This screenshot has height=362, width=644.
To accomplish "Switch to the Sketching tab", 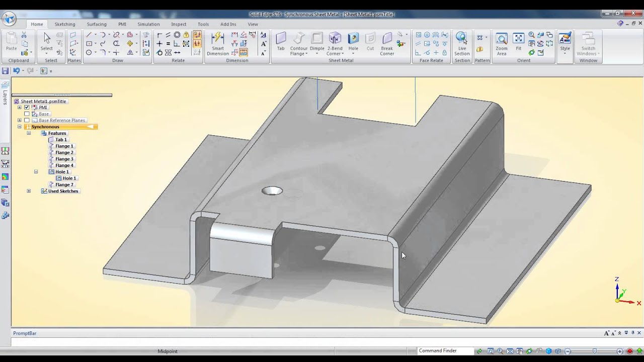I will tap(65, 24).
